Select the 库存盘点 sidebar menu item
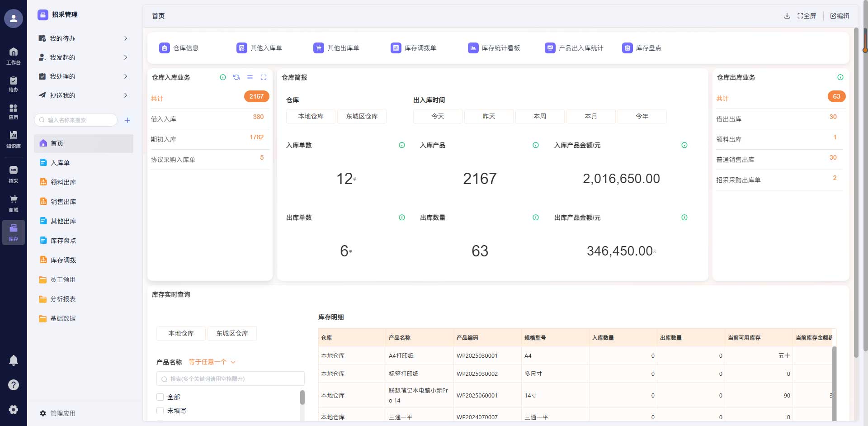The image size is (868, 426). click(63, 241)
